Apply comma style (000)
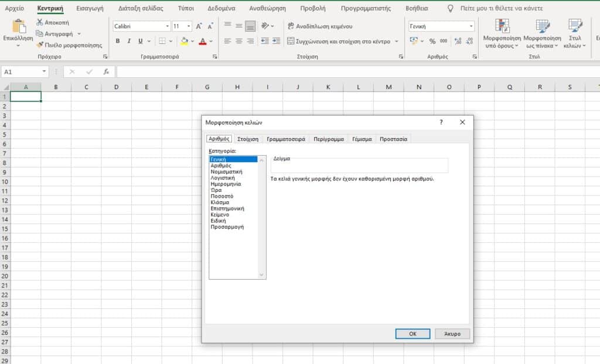600x364 pixels. click(444, 41)
